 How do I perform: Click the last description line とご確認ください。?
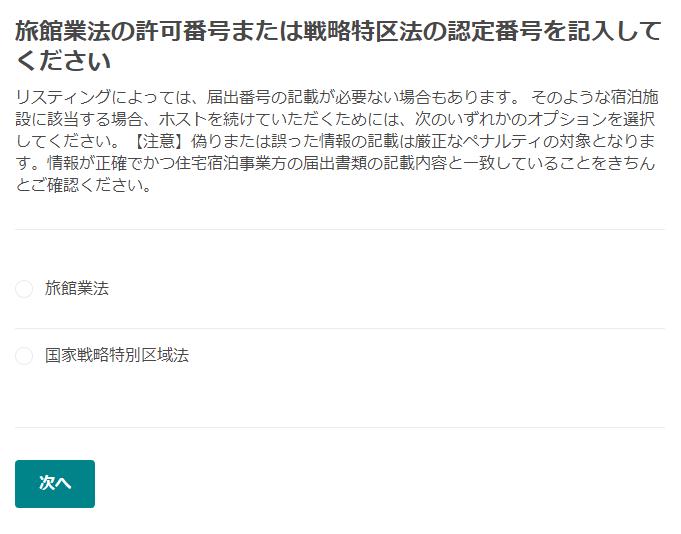click(84, 185)
